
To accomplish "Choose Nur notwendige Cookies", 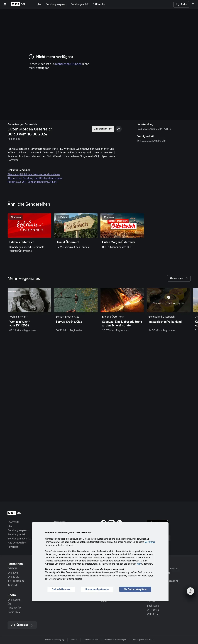I will (97, 589).
